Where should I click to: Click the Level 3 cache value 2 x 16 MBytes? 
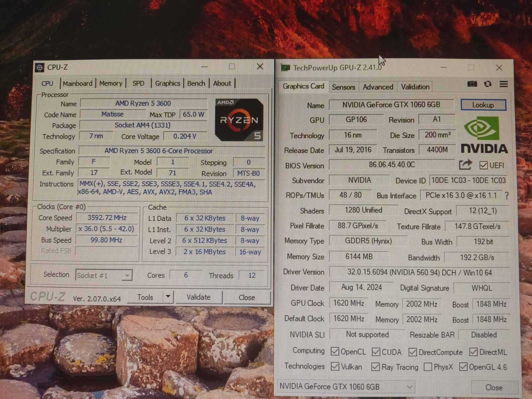204,252
